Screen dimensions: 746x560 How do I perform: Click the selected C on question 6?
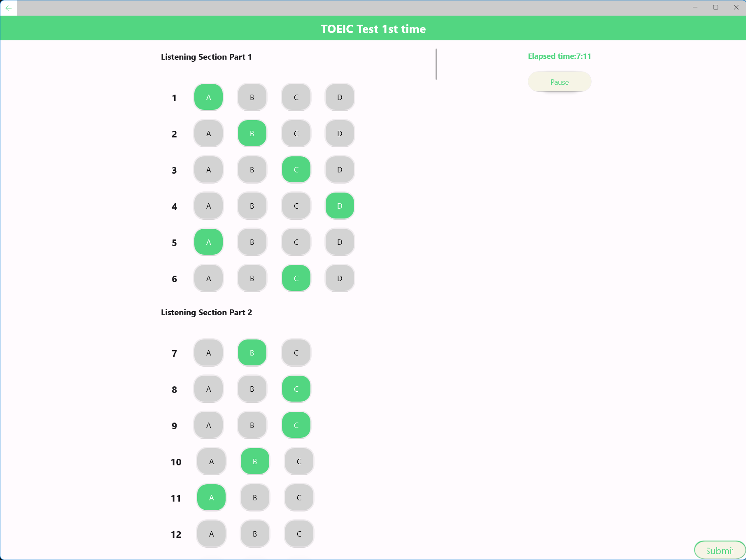[x=296, y=279]
